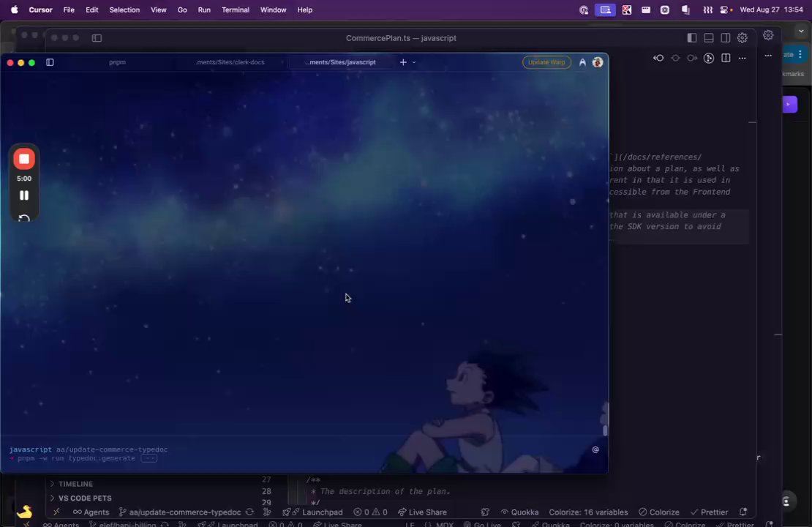Toggle the bottom panel in Cursor title bar
This screenshot has height=527, width=812.
(x=708, y=38)
